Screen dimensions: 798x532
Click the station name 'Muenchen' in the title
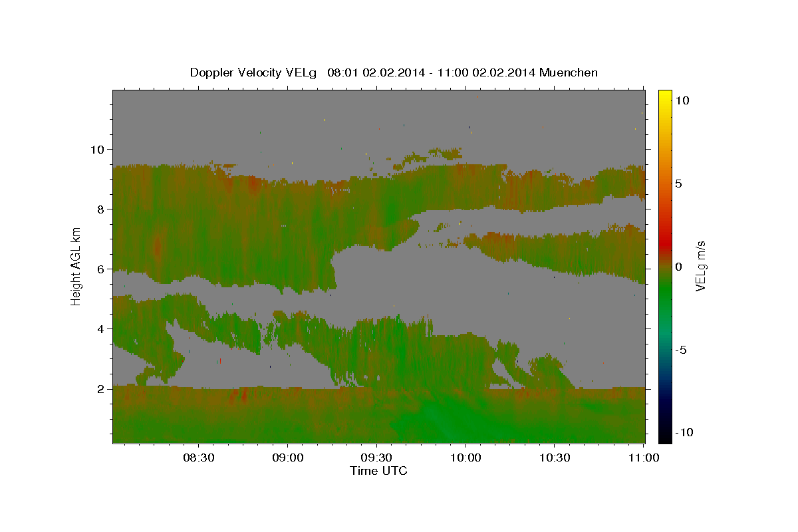pos(569,72)
